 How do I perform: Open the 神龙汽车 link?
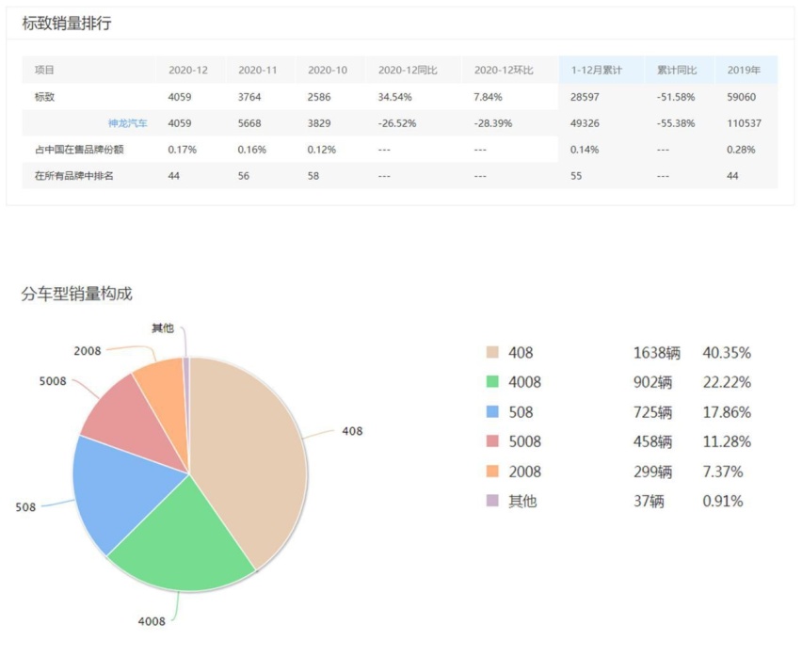[x=127, y=123]
